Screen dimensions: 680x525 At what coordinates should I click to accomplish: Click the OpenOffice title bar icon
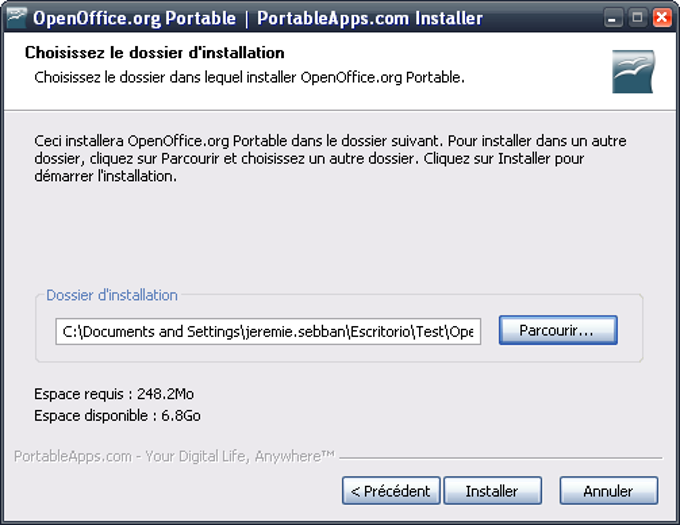coord(16,17)
